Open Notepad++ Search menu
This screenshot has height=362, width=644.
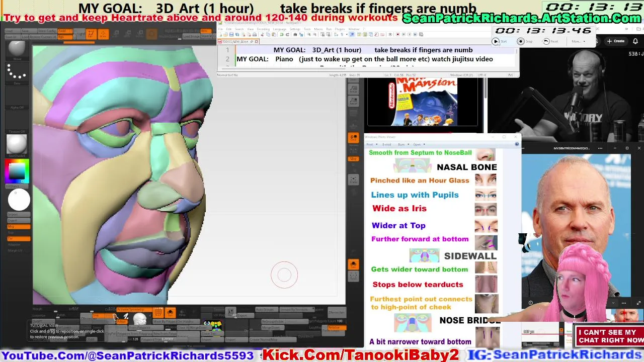point(239,29)
